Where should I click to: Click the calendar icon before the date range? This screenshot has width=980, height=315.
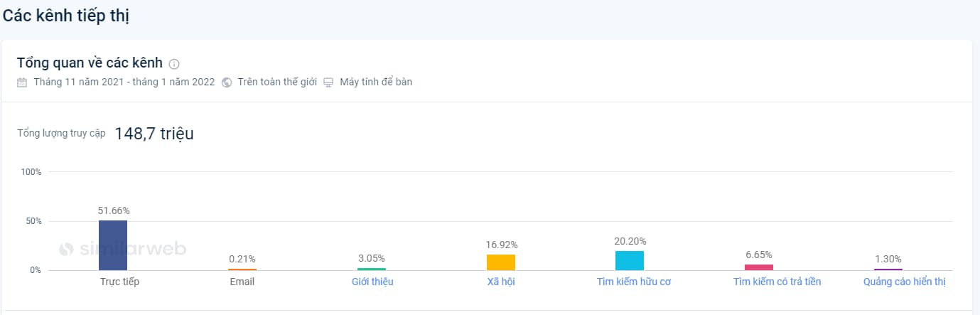[x=22, y=82]
